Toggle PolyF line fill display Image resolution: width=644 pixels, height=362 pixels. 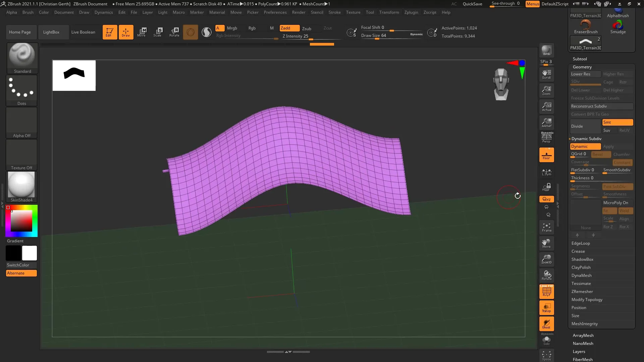coord(546,291)
